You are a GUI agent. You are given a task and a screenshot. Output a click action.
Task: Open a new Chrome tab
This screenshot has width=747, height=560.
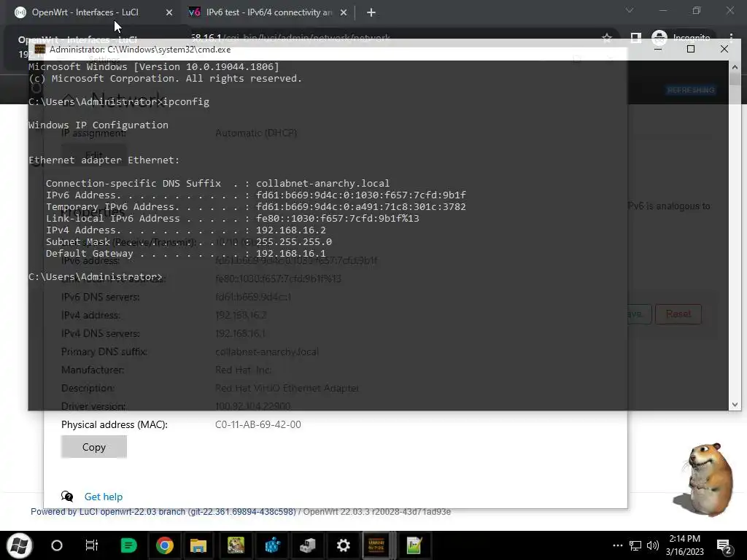click(x=371, y=12)
